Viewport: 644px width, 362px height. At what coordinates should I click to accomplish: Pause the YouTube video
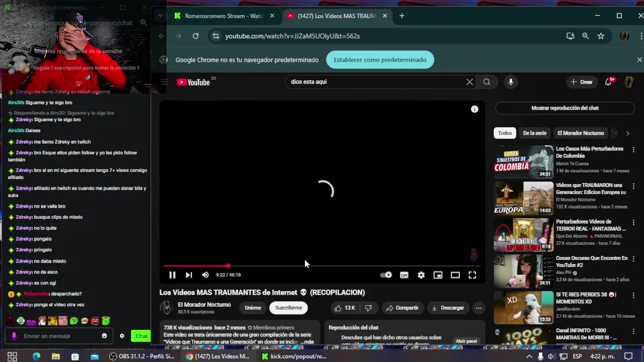point(172,275)
